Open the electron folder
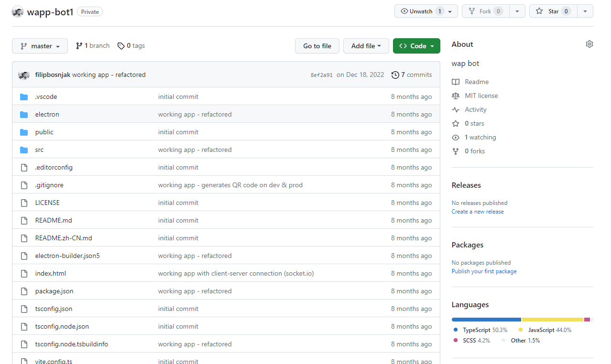Screen dimensions: 611x364 click(47, 114)
